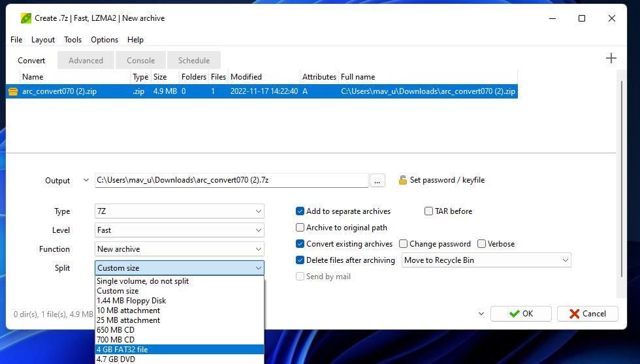Choose 4.7 GB DVD split option
The image size is (640, 364).
point(180,359)
